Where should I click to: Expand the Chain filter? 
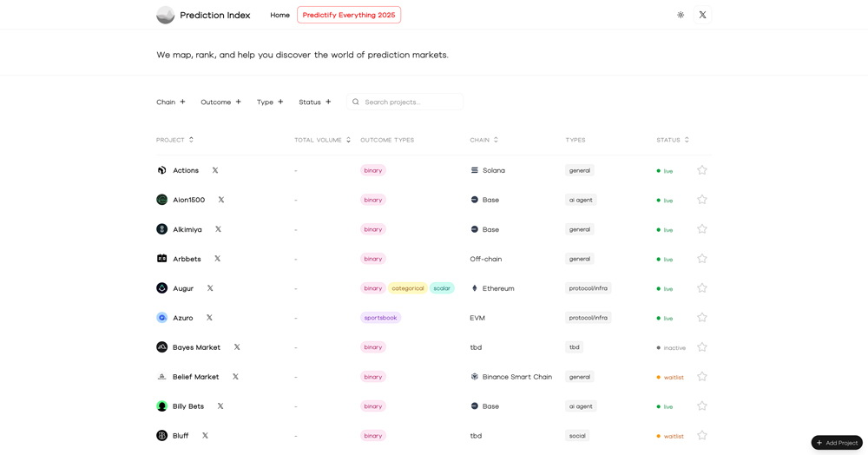pos(171,102)
